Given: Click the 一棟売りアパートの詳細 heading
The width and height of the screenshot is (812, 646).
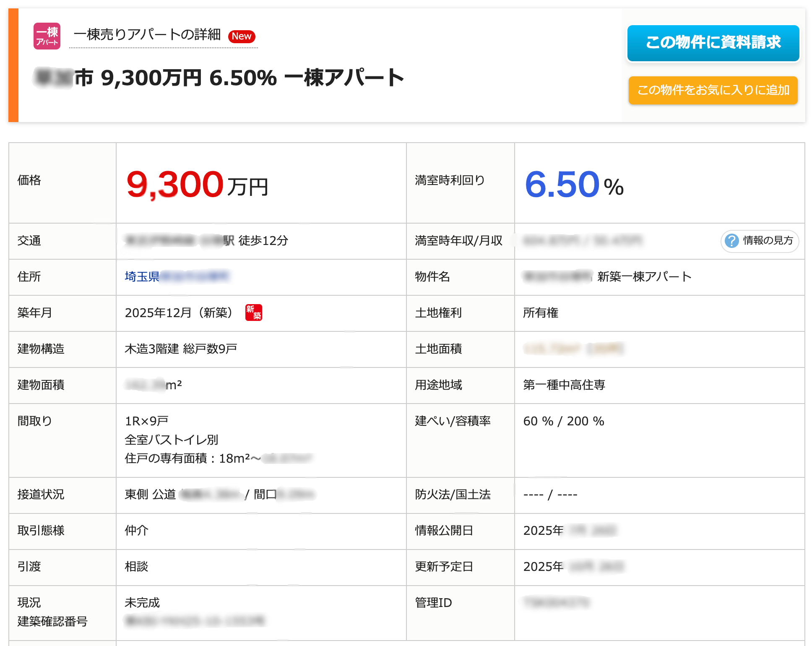Looking at the screenshot, I should pyautogui.click(x=147, y=35).
